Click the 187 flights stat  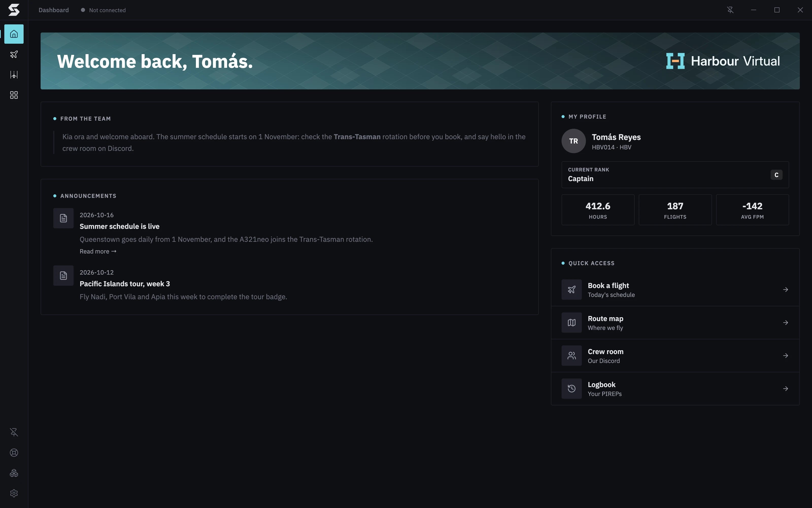point(675,210)
